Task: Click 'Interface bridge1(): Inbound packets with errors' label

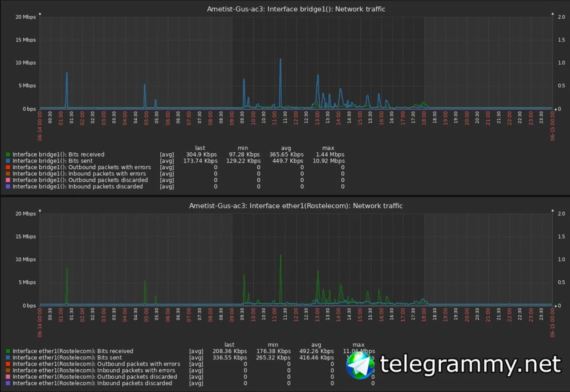Action: click(79, 174)
